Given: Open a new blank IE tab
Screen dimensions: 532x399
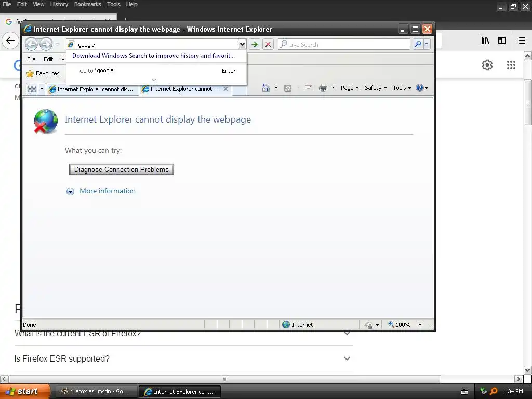Looking at the screenshot, I should point(240,89).
